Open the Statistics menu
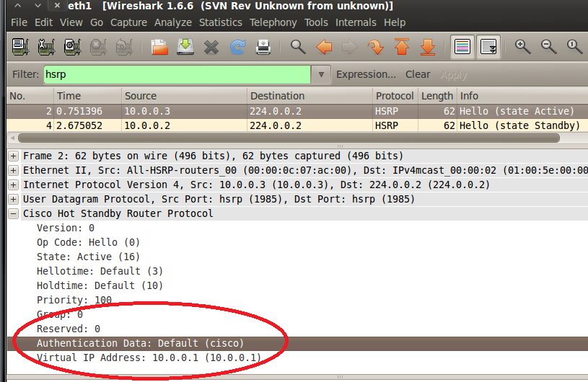 point(221,22)
